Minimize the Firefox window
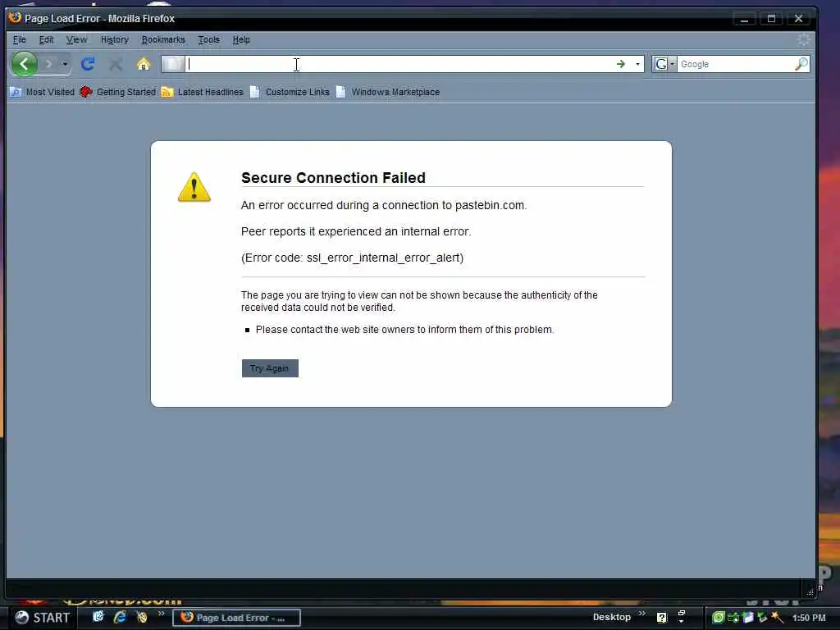Screen dimensions: 840x630 pos(744,19)
